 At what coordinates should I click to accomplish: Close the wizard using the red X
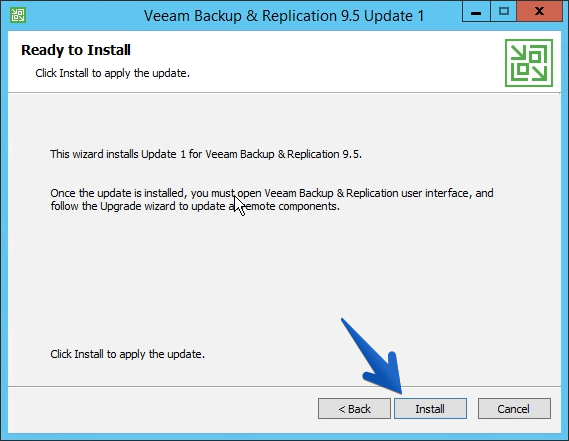click(x=540, y=12)
